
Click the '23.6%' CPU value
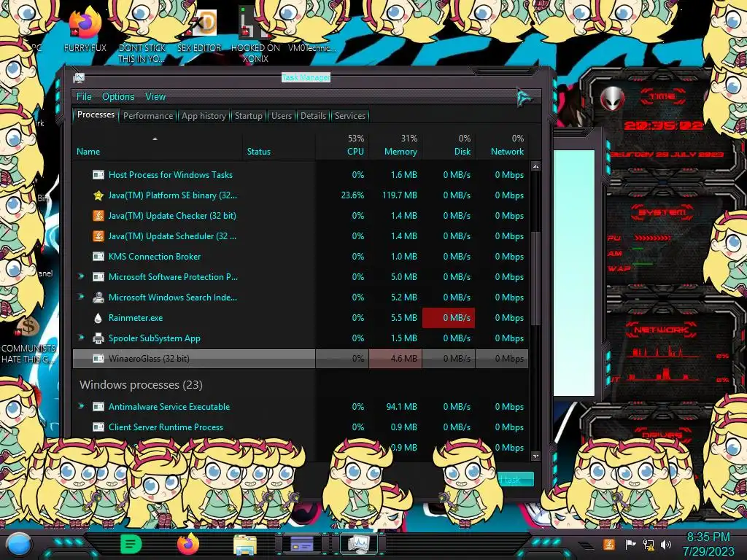pos(352,195)
